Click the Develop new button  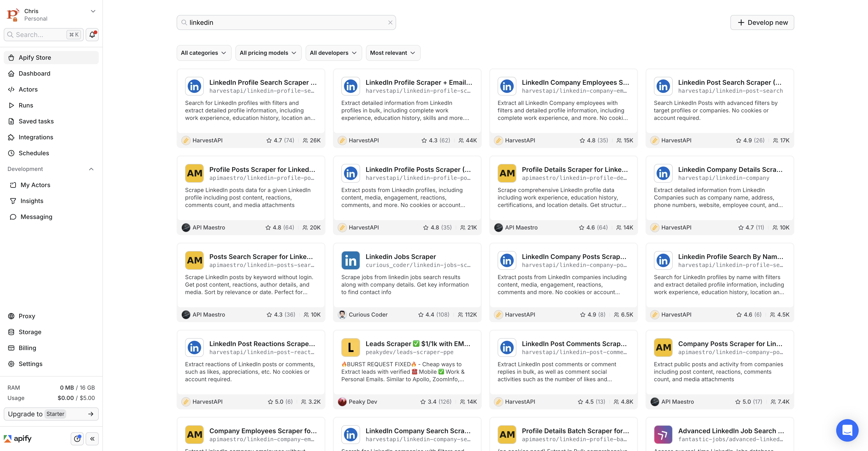[x=762, y=23]
